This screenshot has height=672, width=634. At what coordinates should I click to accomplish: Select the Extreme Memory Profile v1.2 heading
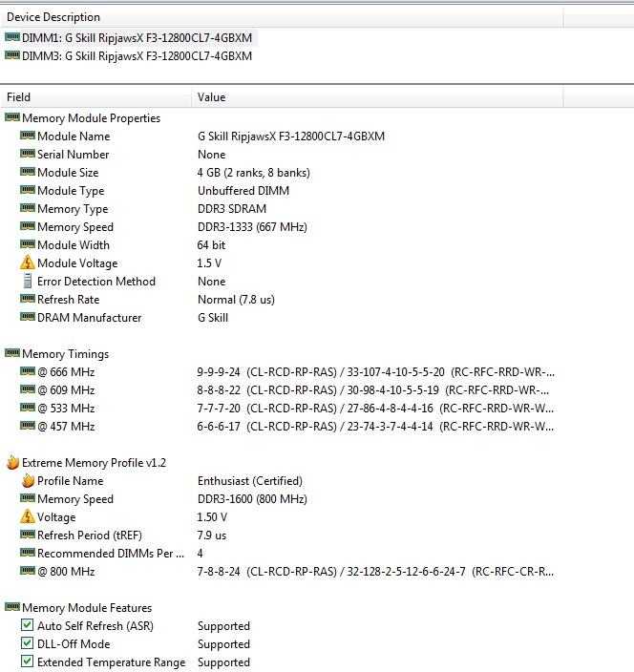pyautogui.click(x=94, y=463)
